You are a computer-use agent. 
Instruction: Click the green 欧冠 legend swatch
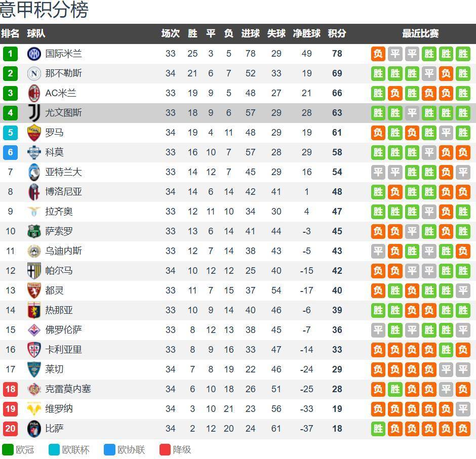[8, 449]
